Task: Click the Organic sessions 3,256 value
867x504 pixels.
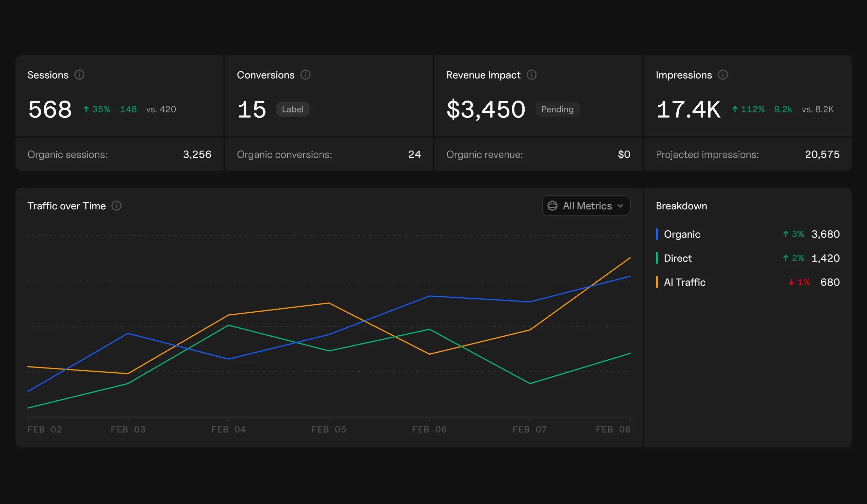Action: [x=197, y=154]
